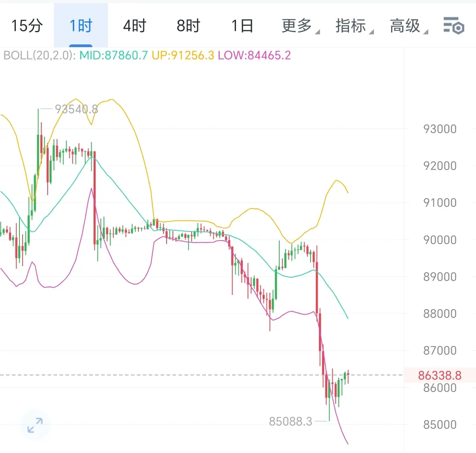Image resolution: width=476 pixels, height=453 pixels.
Task: Click the 86000 price axis label
Action: tap(440, 388)
